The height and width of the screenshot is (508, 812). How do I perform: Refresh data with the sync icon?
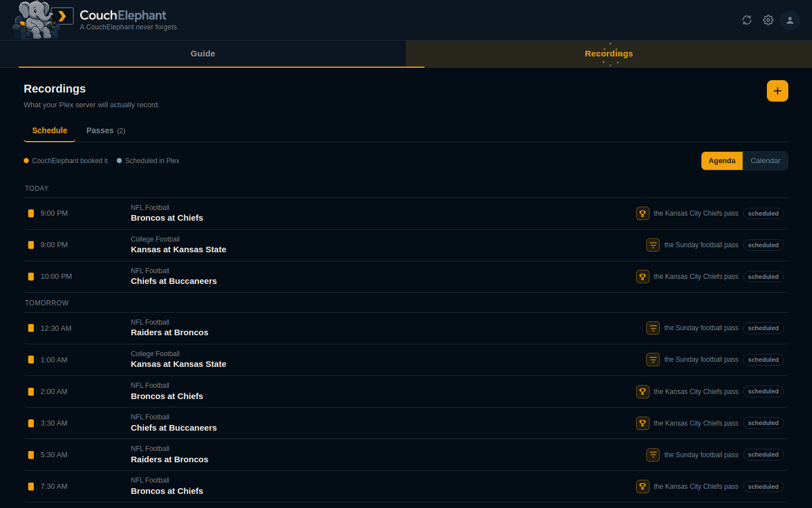[x=747, y=20]
